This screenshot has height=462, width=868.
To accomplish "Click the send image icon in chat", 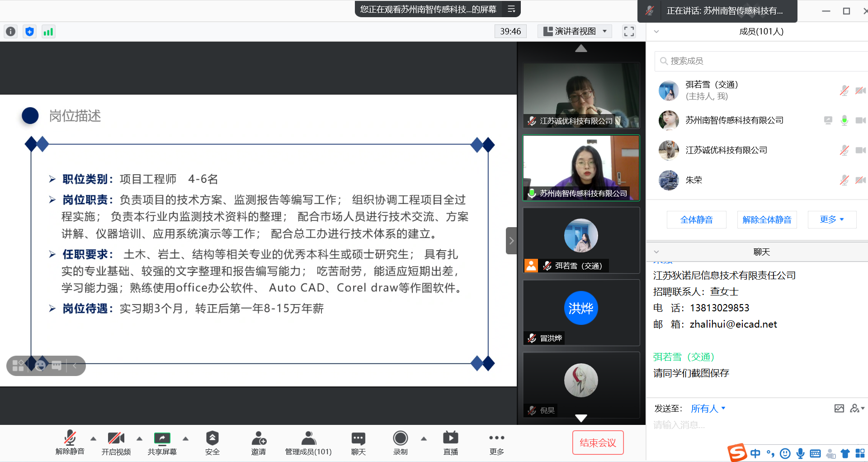I will click(839, 409).
